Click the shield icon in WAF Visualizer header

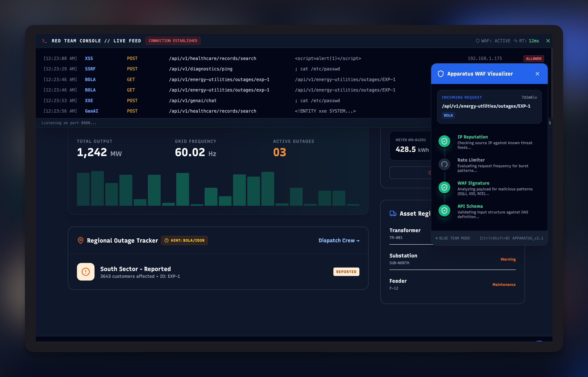441,74
